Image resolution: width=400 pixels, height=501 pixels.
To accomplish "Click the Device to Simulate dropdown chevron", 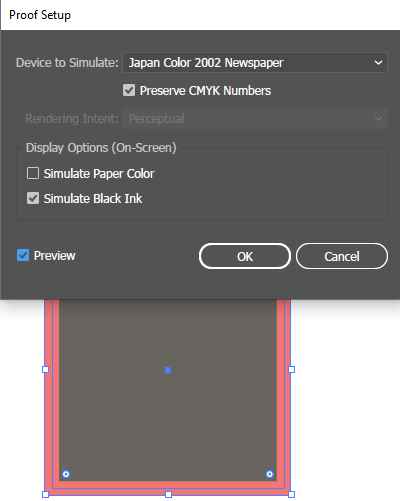I will [378, 63].
